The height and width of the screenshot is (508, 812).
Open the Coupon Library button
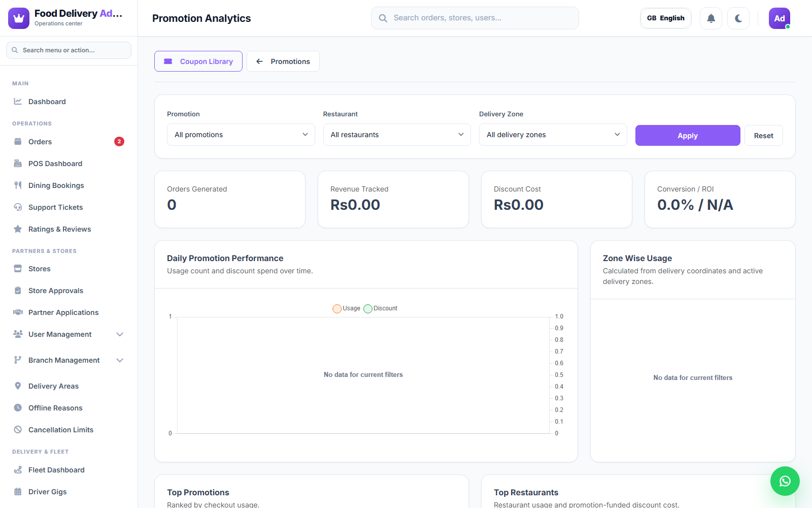click(x=198, y=61)
